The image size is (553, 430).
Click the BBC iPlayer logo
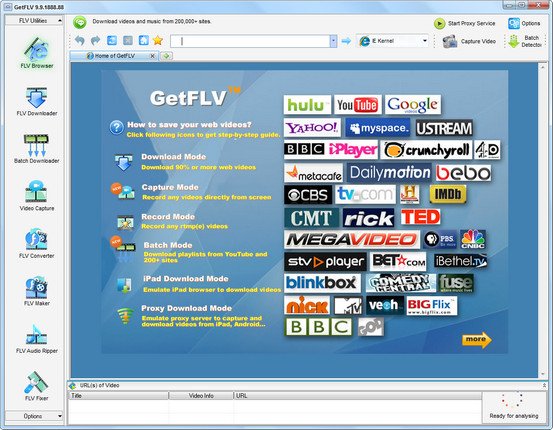pyautogui.click(x=330, y=150)
